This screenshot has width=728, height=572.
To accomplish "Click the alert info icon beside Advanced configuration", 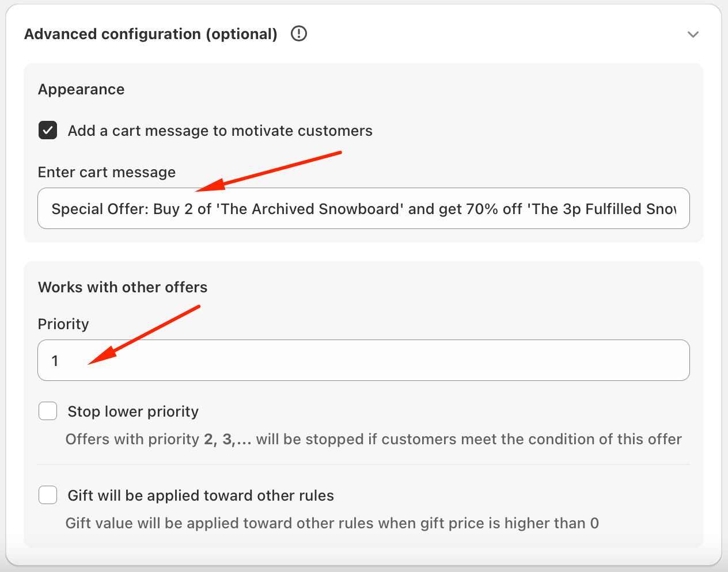I will click(299, 34).
